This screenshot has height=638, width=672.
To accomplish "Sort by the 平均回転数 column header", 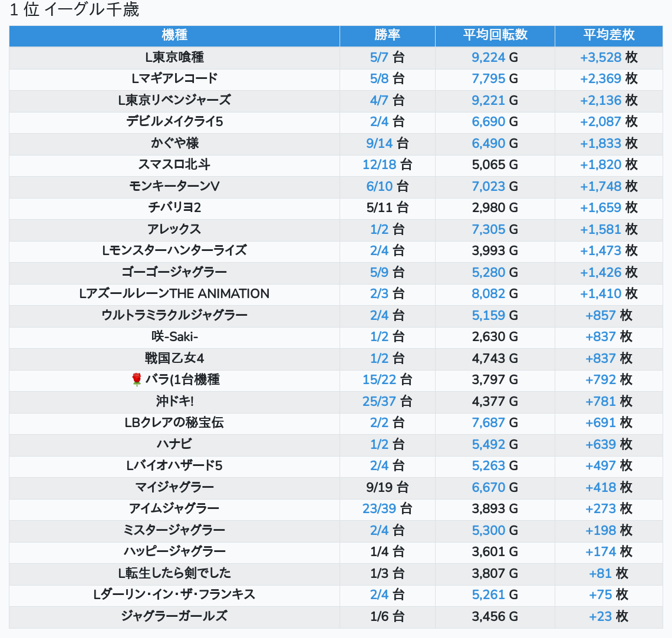I will pyautogui.click(x=495, y=35).
